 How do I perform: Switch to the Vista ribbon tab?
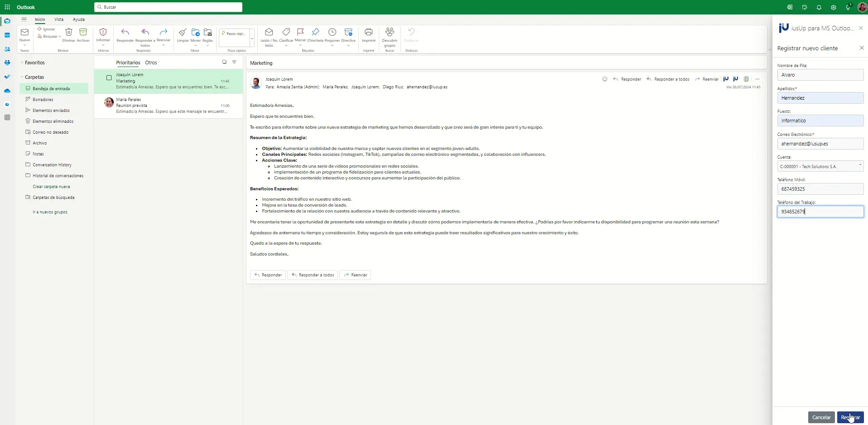[59, 19]
